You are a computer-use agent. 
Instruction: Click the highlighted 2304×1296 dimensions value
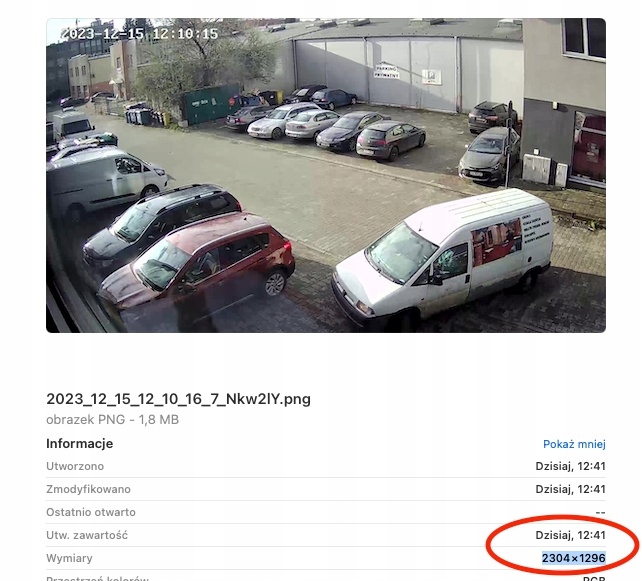coord(574,558)
